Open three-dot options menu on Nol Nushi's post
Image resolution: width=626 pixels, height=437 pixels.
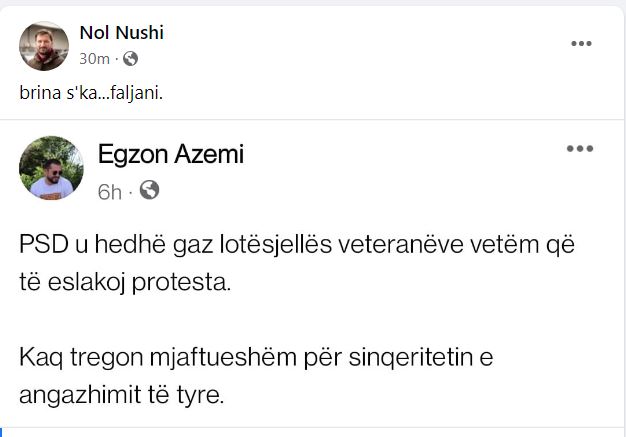(x=581, y=43)
